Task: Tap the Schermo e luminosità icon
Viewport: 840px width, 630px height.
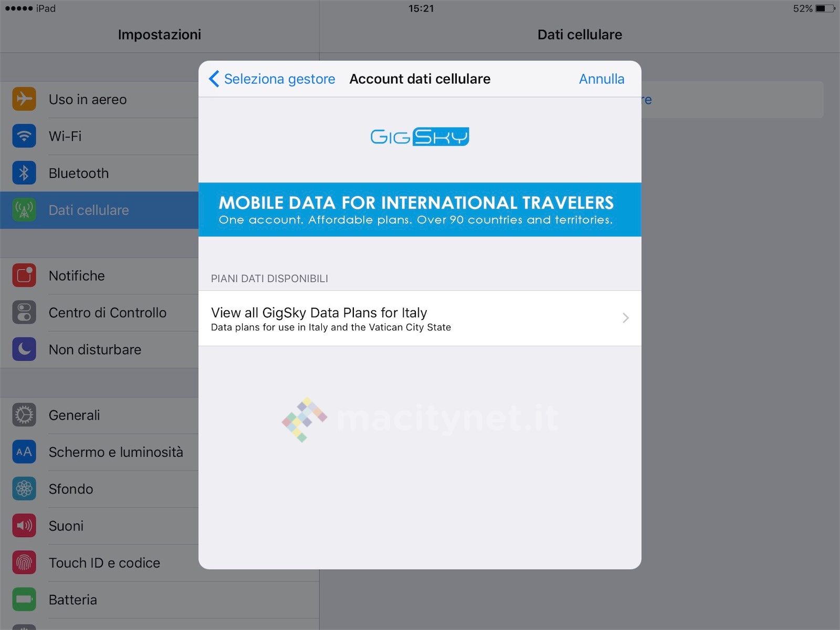Action: (24, 452)
